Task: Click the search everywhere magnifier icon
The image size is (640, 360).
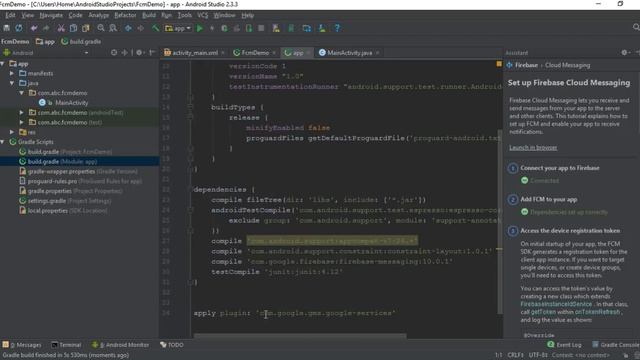Action: pos(636,27)
